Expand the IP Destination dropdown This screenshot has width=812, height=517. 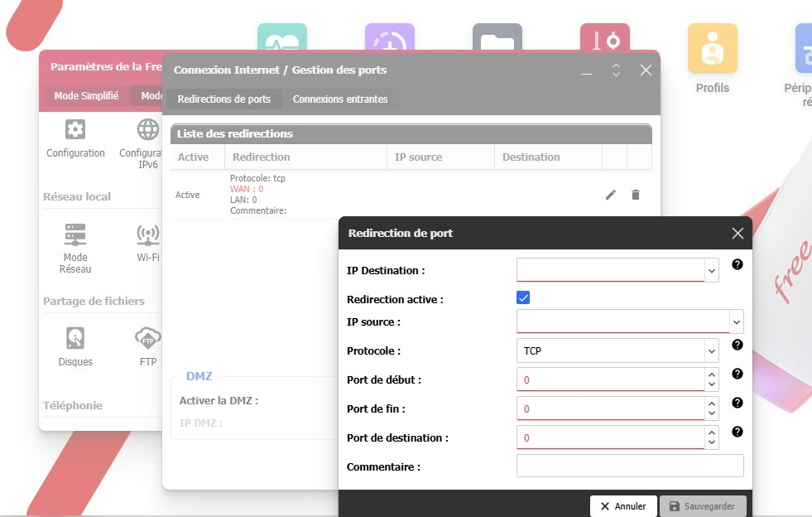[711, 270]
